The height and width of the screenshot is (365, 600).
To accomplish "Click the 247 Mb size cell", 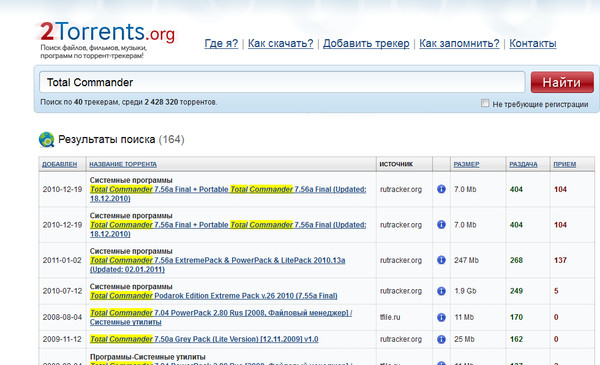I will click(466, 260).
